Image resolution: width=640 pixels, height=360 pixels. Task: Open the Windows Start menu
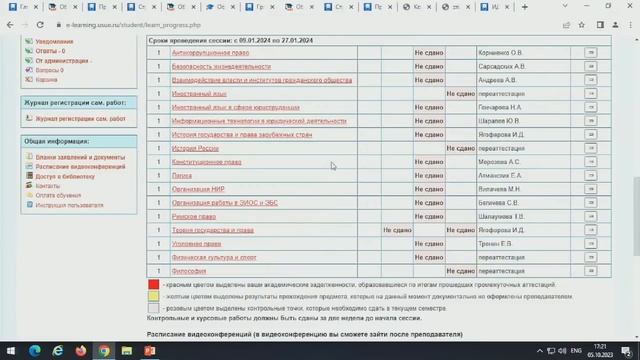click(11, 351)
